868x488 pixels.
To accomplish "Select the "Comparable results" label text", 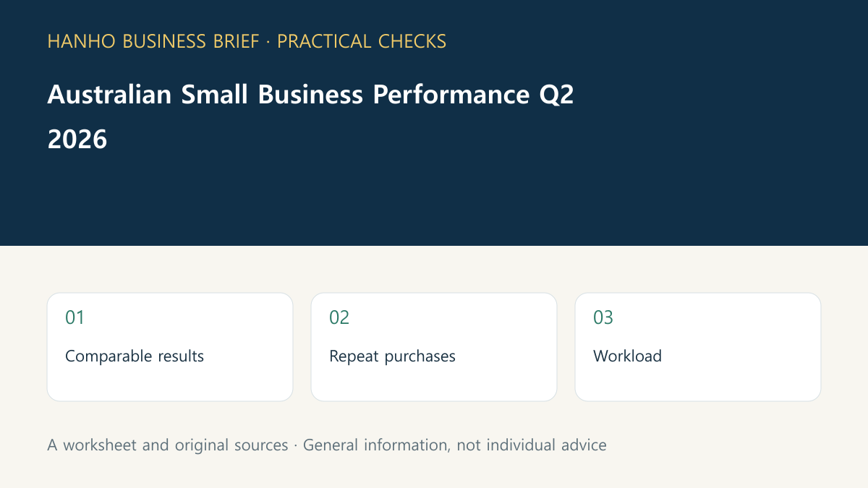I will pos(135,356).
